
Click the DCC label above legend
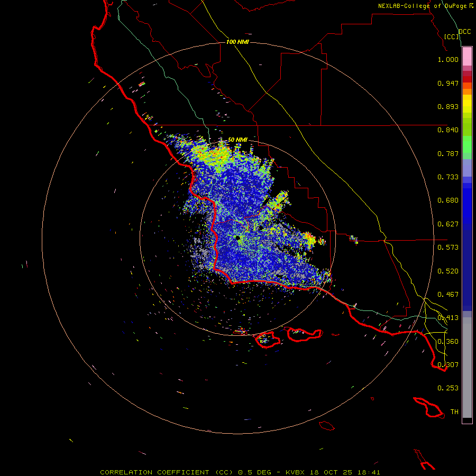(x=464, y=32)
